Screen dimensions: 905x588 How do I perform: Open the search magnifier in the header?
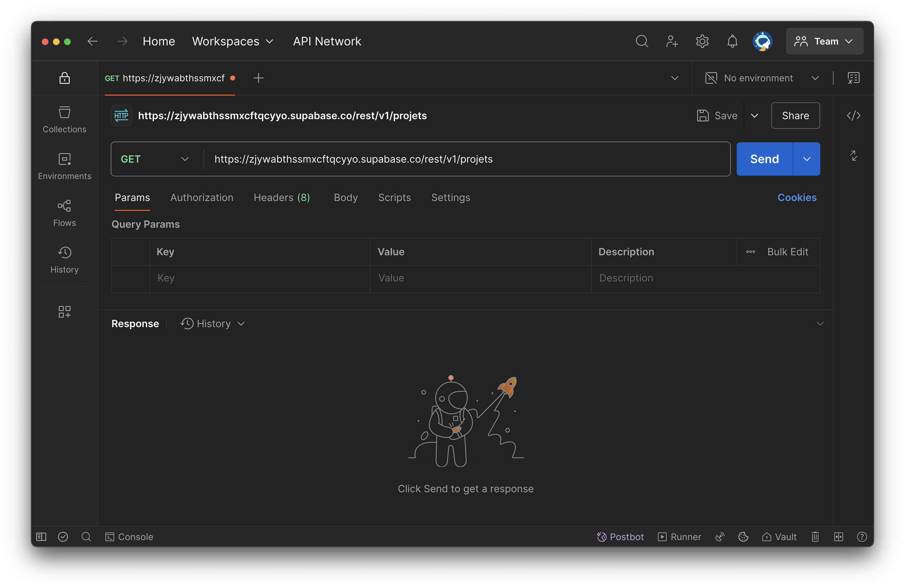click(x=642, y=41)
